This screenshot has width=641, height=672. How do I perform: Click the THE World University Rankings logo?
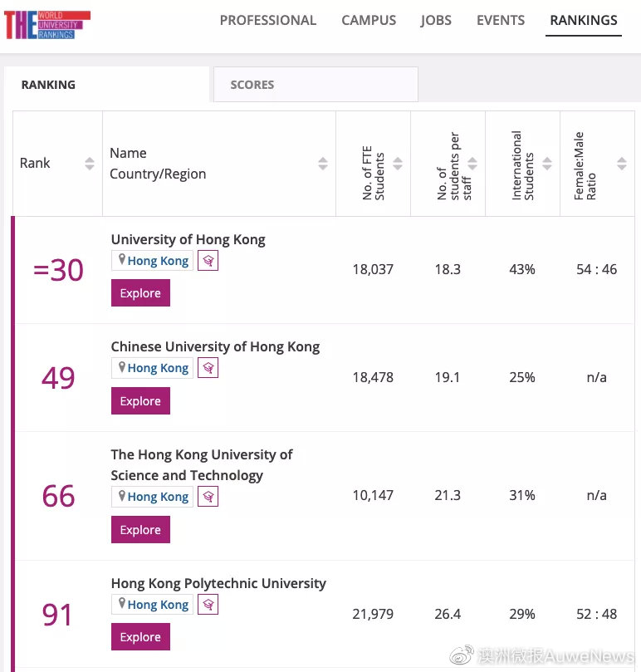[x=46, y=25]
